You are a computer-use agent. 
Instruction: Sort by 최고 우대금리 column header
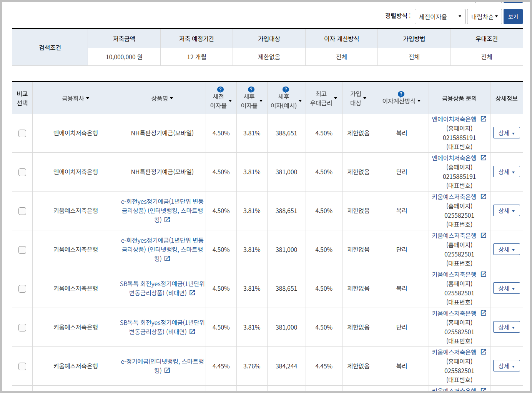(x=324, y=98)
